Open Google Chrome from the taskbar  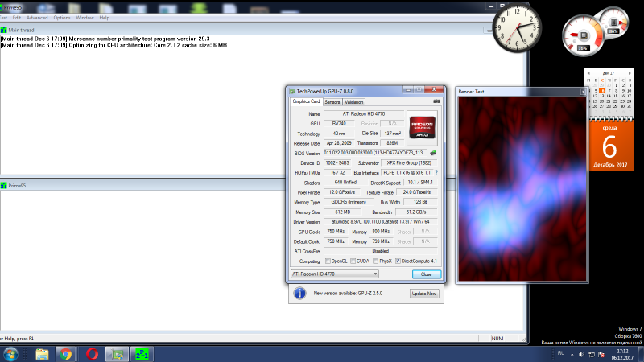pyautogui.click(x=65, y=352)
